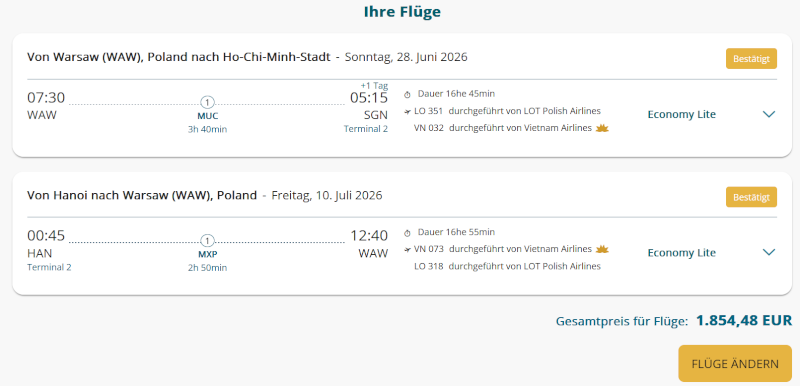This screenshot has width=800, height=386.
Task: Click the airplane icon next to LO 351
Action: click(407, 111)
